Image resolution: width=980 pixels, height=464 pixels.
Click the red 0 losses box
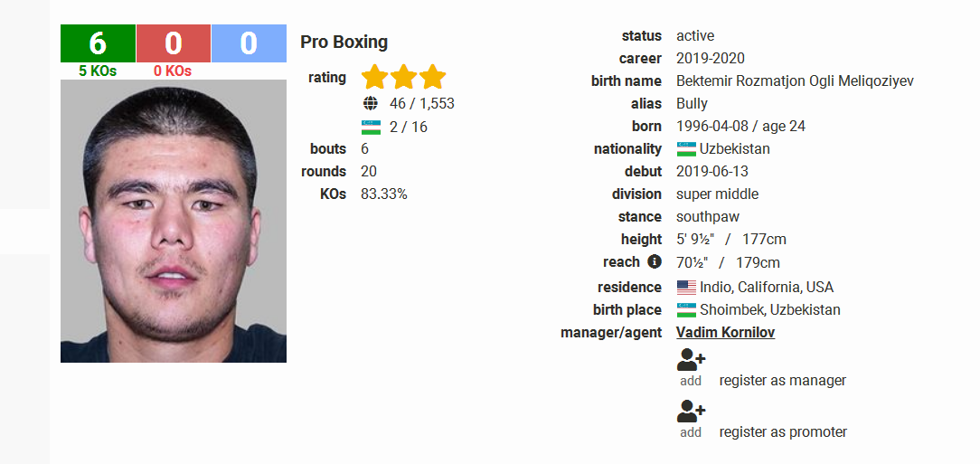(173, 43)
